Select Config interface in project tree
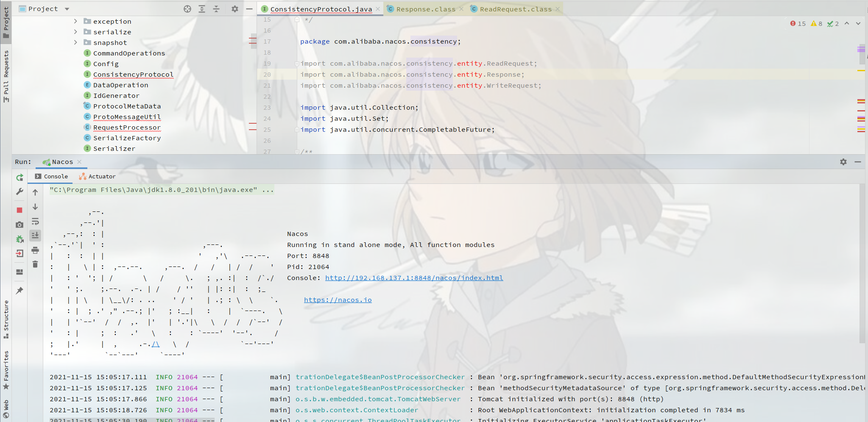 pyautogui.click(x=106, y=64)
